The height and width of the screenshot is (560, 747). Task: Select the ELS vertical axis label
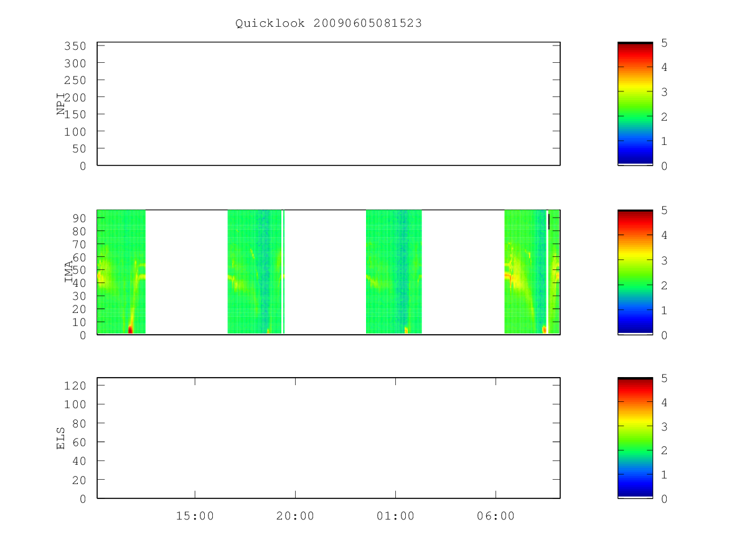pyautogui.click(x=62, y=438)
